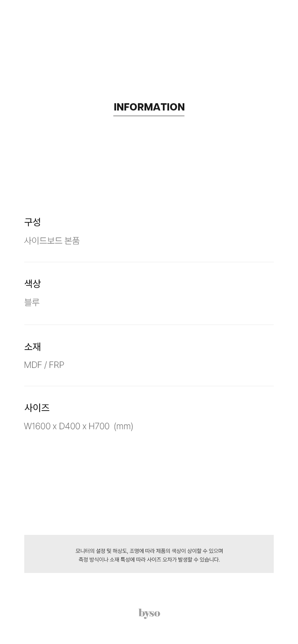
Task: Click the divider below 사이드보드 본품
Action: coord(149,262)
